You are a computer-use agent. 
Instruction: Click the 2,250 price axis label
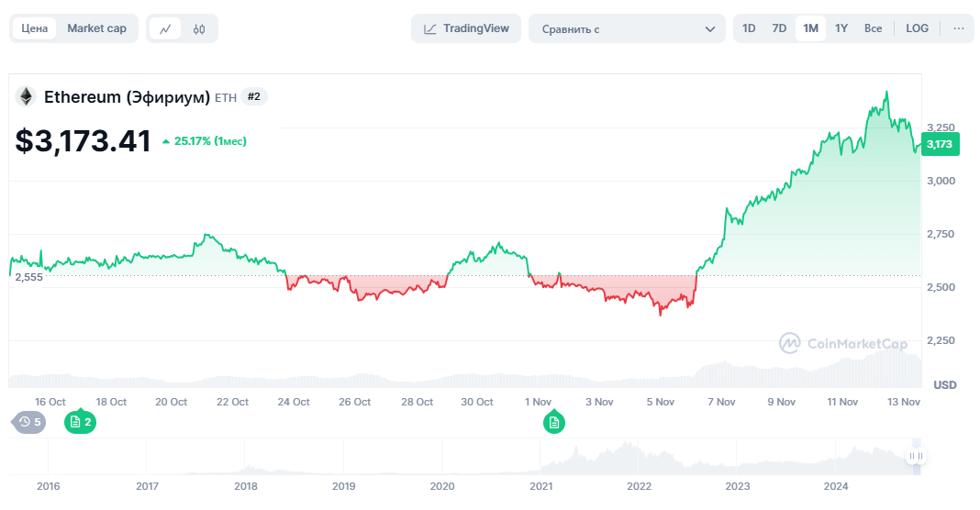(x=941, y=340)
